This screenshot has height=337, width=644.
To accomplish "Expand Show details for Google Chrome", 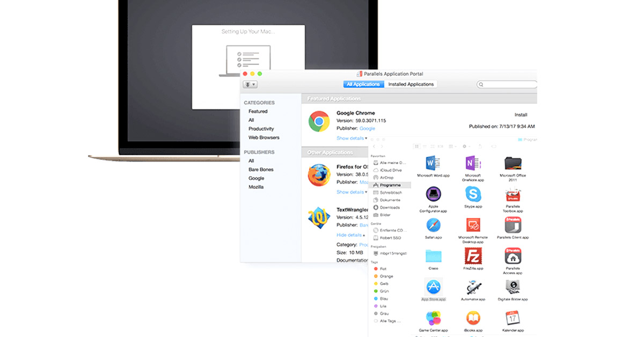I will 352,138.
